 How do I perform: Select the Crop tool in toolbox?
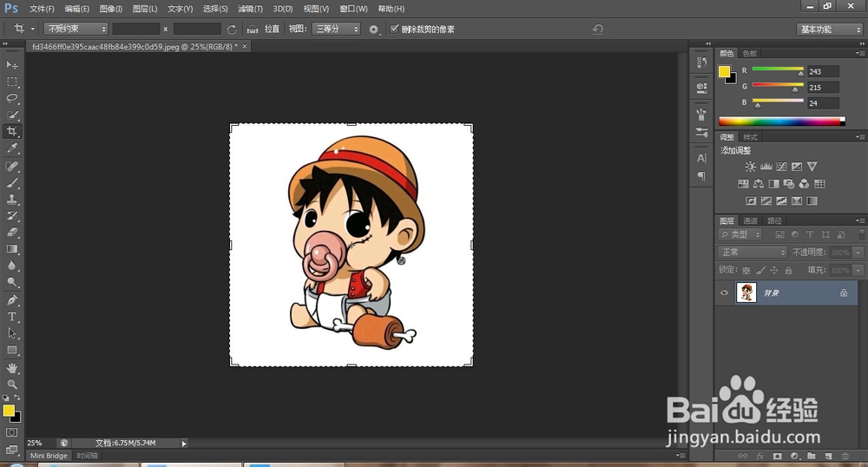pyautogui.click(x=11, y=132)
